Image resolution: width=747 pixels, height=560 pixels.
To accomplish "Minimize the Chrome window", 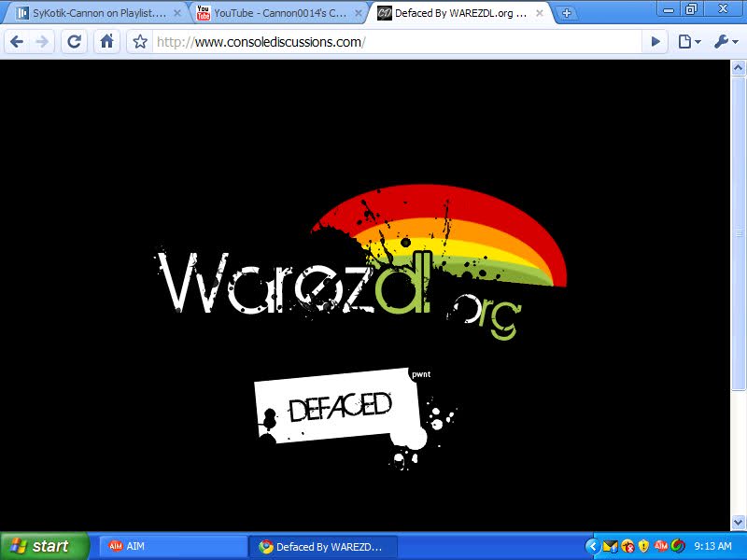I will point(669,8).
